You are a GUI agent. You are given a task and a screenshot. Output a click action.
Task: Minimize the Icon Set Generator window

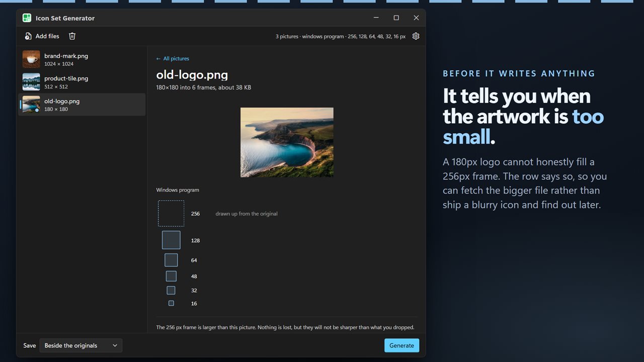tap(376, 18)
